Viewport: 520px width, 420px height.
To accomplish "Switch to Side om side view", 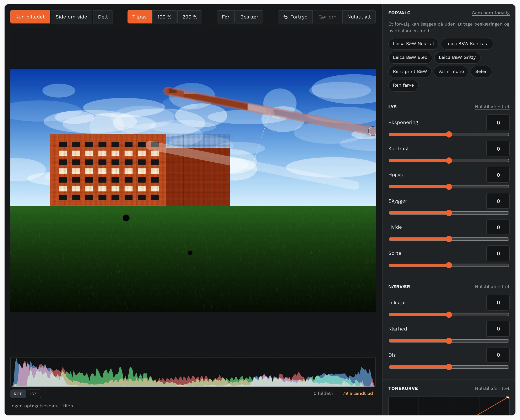I will pos(71,17).
